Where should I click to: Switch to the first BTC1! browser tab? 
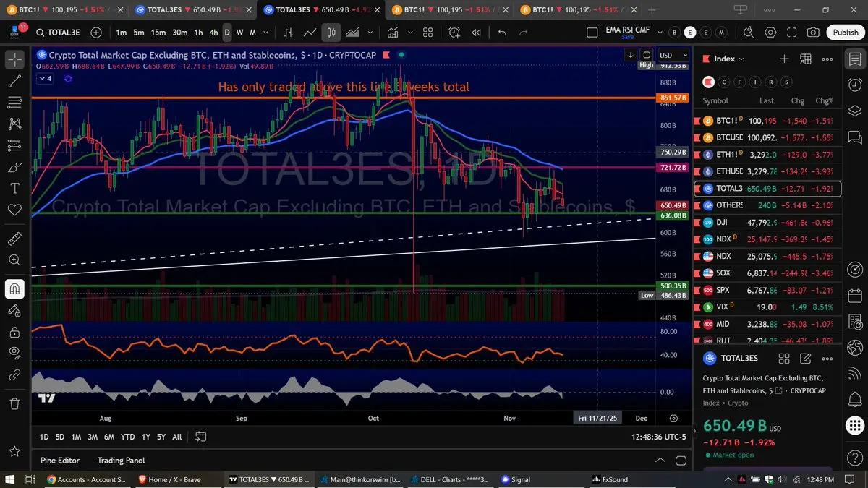(65, 9)
